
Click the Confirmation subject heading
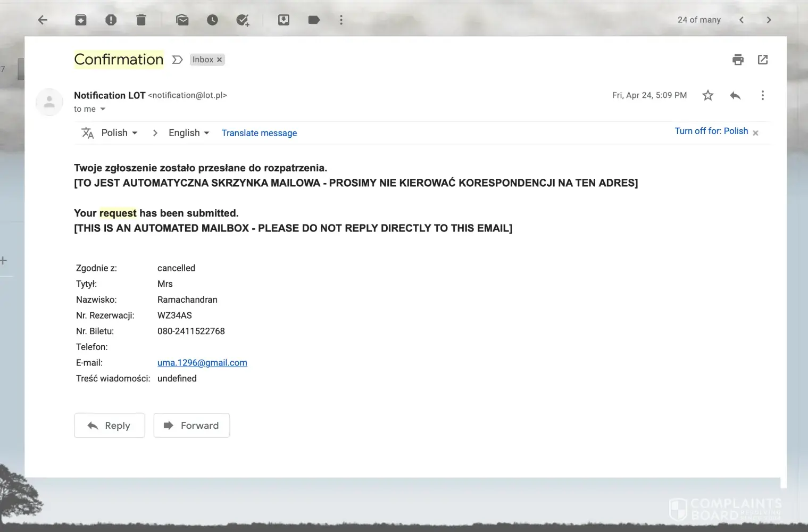[119, 60]
